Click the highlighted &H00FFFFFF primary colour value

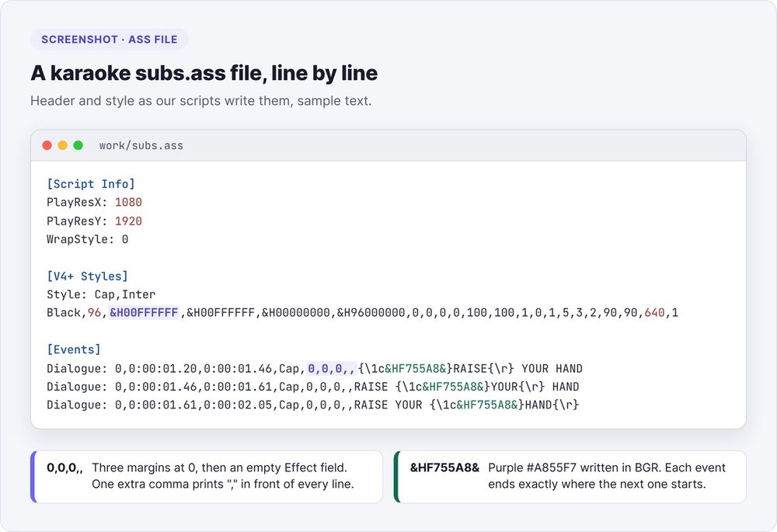click(144, 312)
